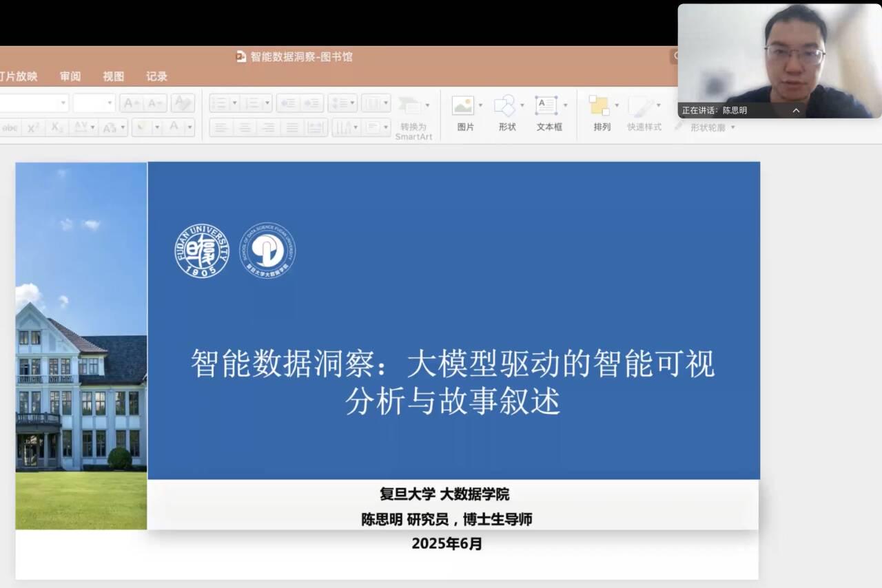This screenshot has width=882, height=588.
Task: Switch to the 视图 ribbon tab
Action: (114, 76)
